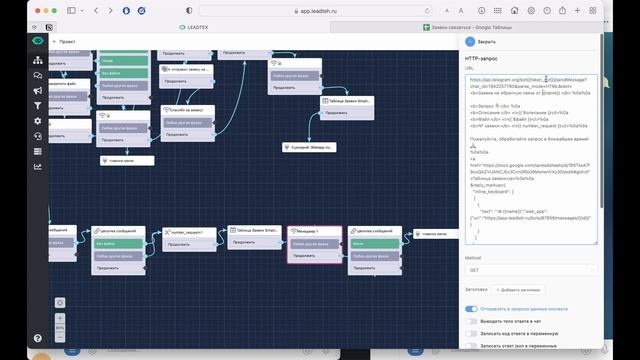Go back in Safari history
This screenshot has height=360, width=640.
pyautogui.click(x=96, y=11)
